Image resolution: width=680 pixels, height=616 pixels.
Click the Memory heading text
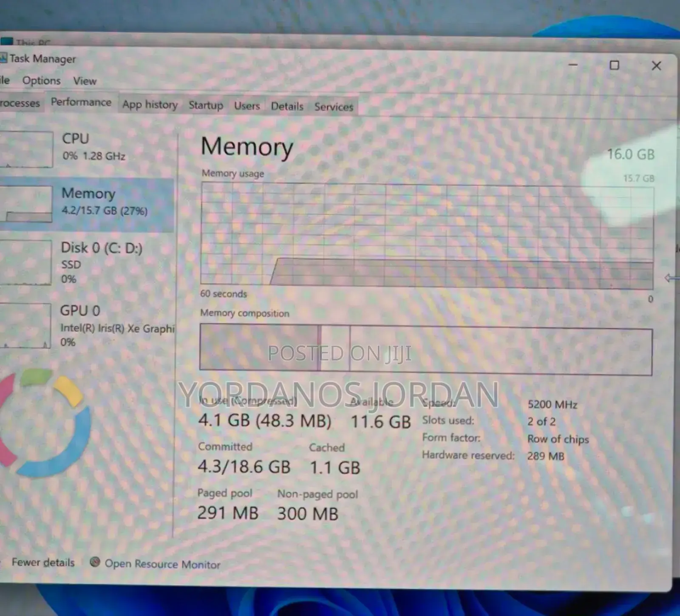247,147
